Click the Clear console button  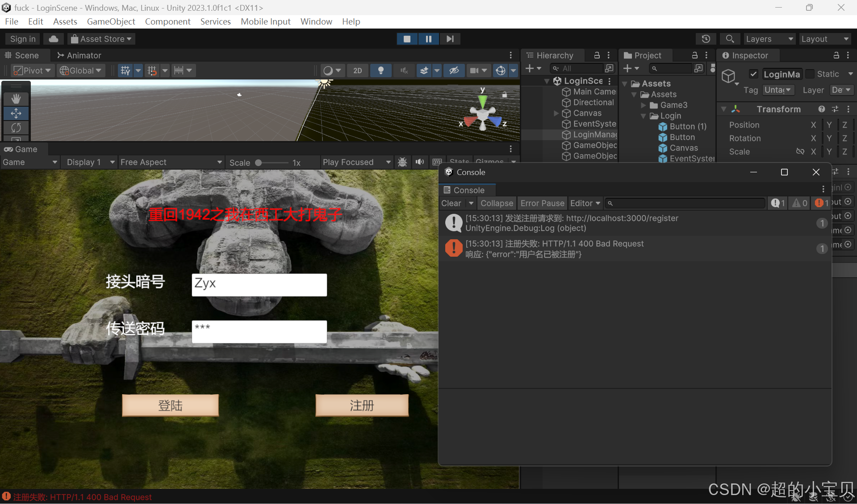(x=451, y=203)
